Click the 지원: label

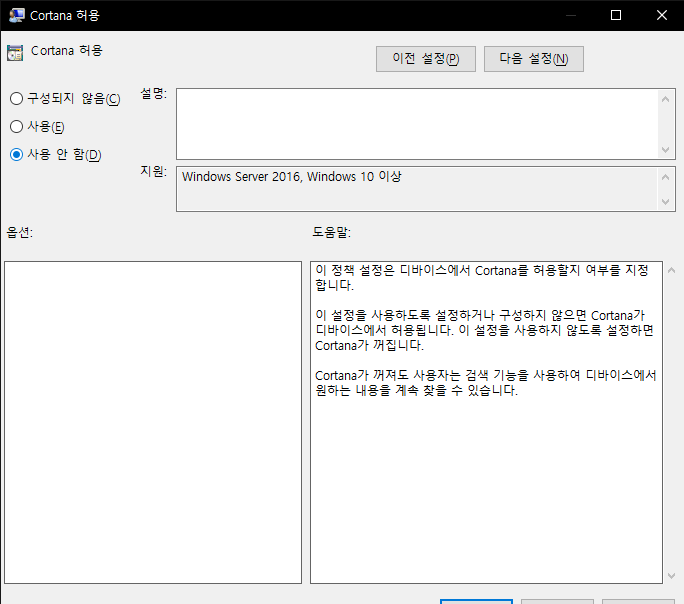(154, 171)
